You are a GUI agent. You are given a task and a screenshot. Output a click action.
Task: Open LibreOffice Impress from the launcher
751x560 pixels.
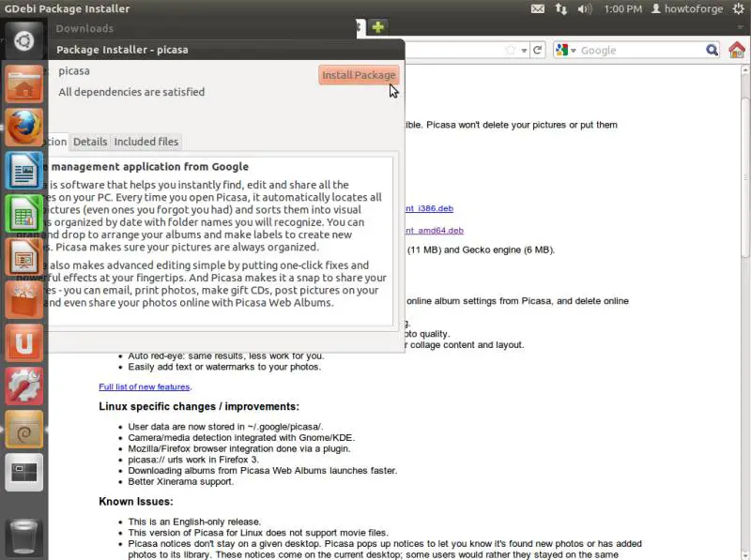point(24,256)
